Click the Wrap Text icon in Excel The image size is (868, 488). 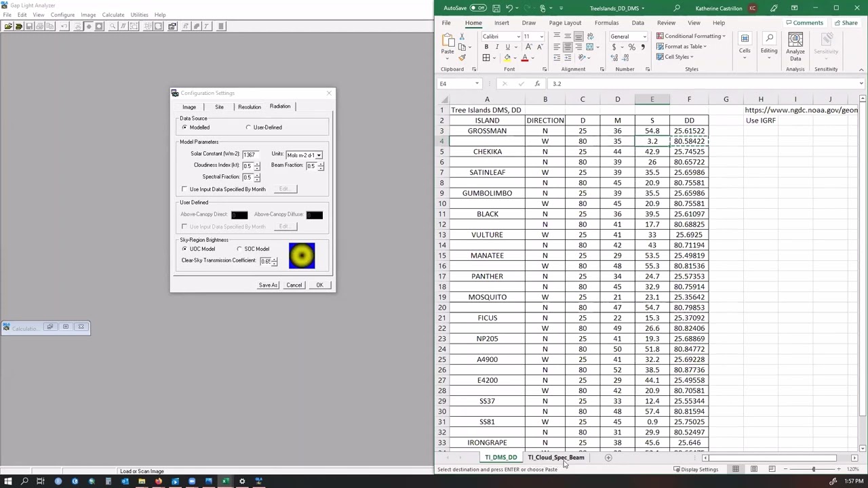pos(589,37)
